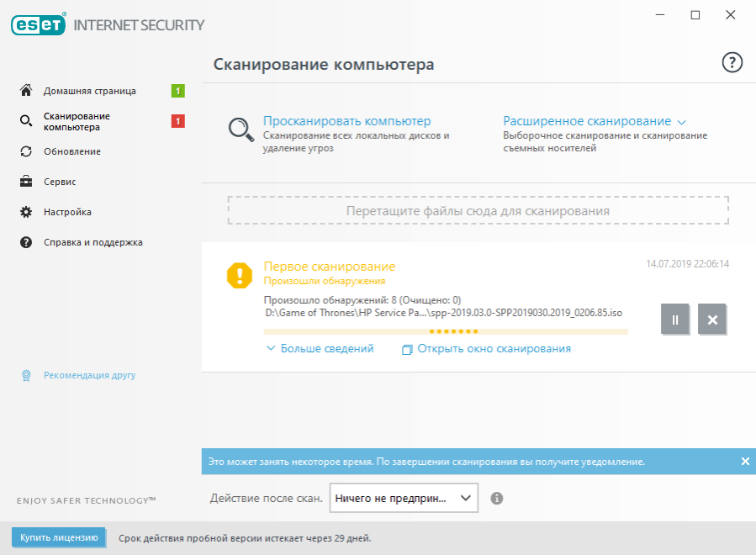Image resolution: width=756 pixels, height=555 pixels.
Task: Open Справка и поддержка
Action: pyautogui.click(x=93, y=242)
